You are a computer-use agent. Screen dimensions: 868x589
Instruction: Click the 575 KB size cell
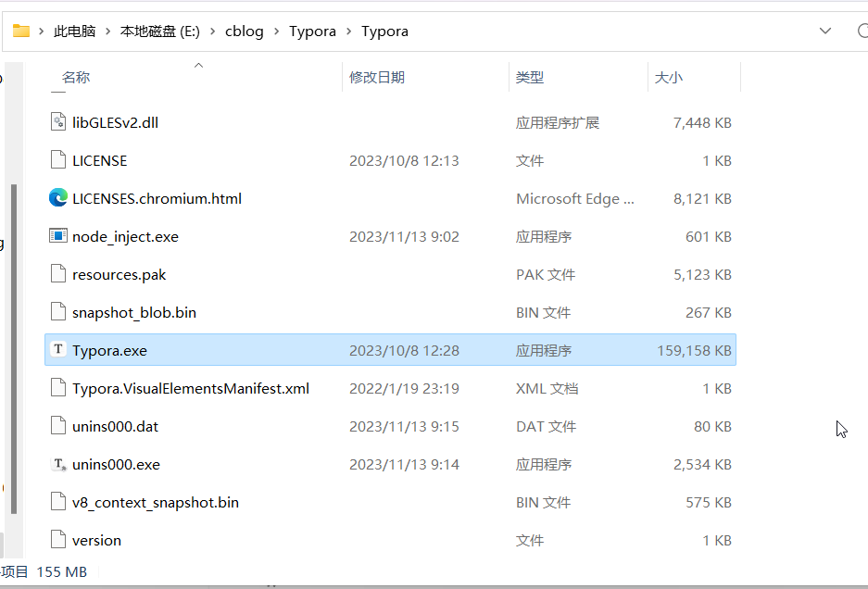[709, 502]
